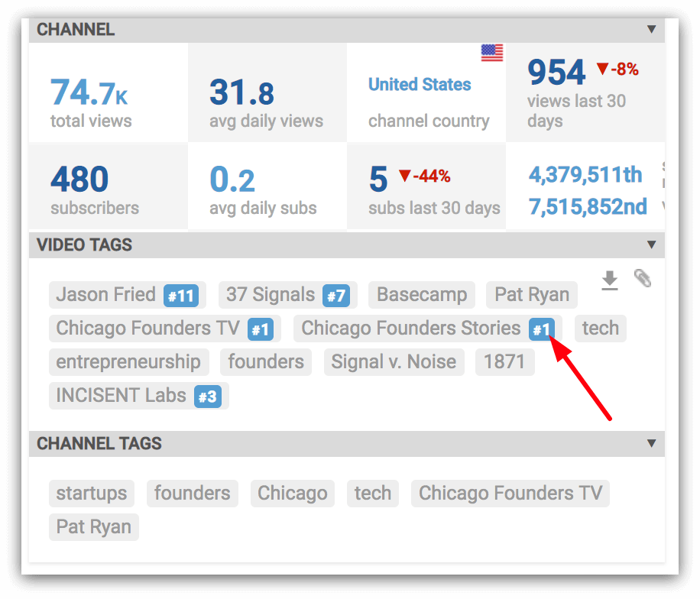Select the tech video tag

(601, 329)
